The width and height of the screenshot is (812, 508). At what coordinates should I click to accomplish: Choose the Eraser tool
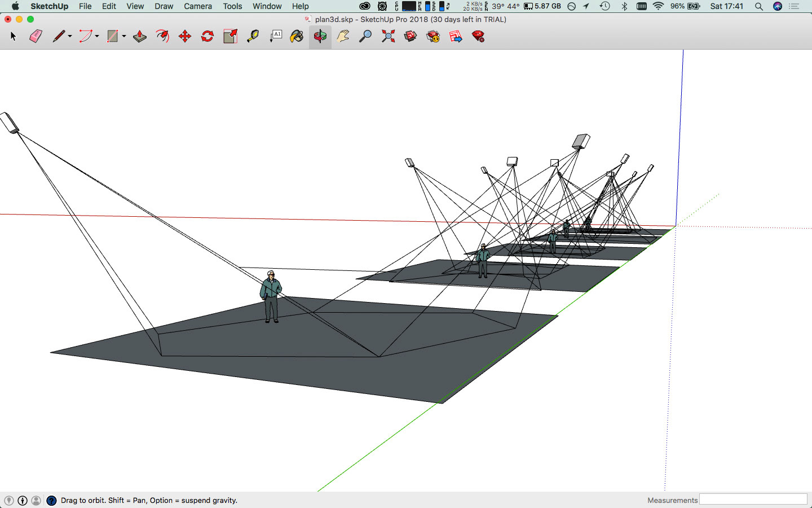pyautogui.click(x=36, y=36)
